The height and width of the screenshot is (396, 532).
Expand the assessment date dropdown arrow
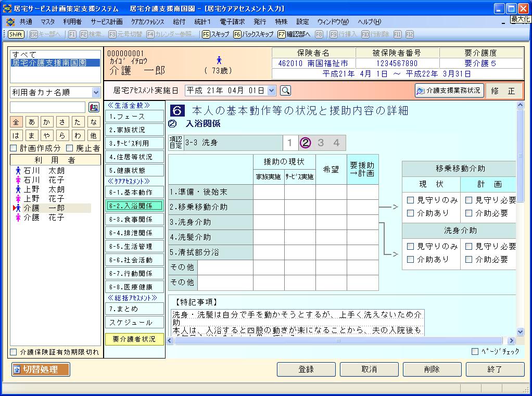coord(271,91)
